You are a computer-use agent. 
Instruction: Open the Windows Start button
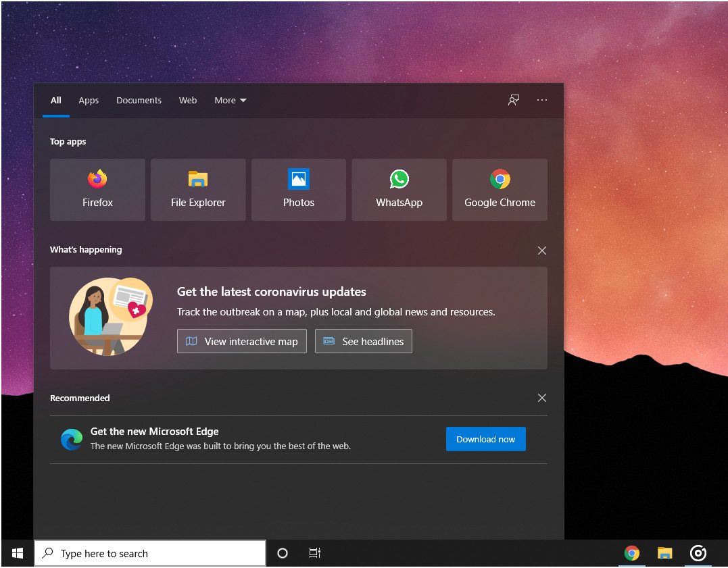[18, 552]
